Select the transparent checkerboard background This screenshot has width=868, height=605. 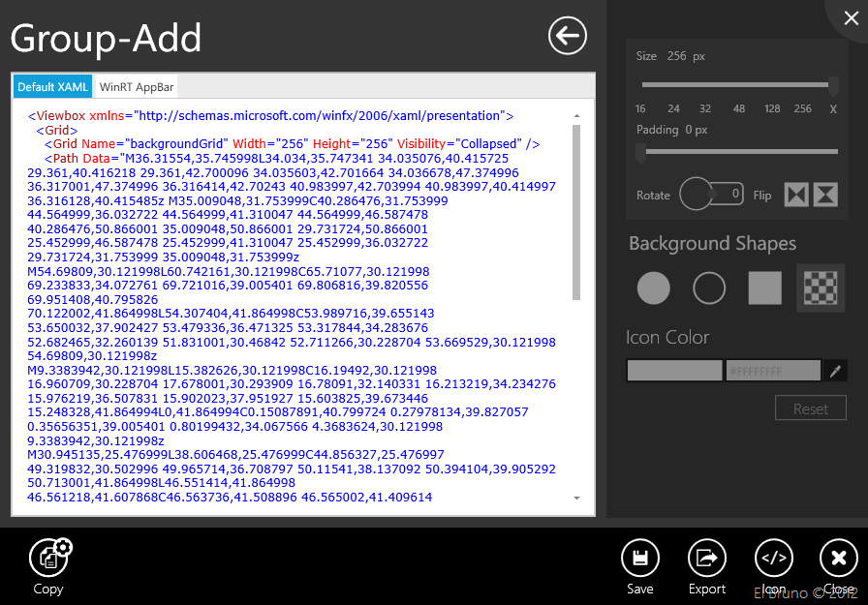(x=820, y=287)
